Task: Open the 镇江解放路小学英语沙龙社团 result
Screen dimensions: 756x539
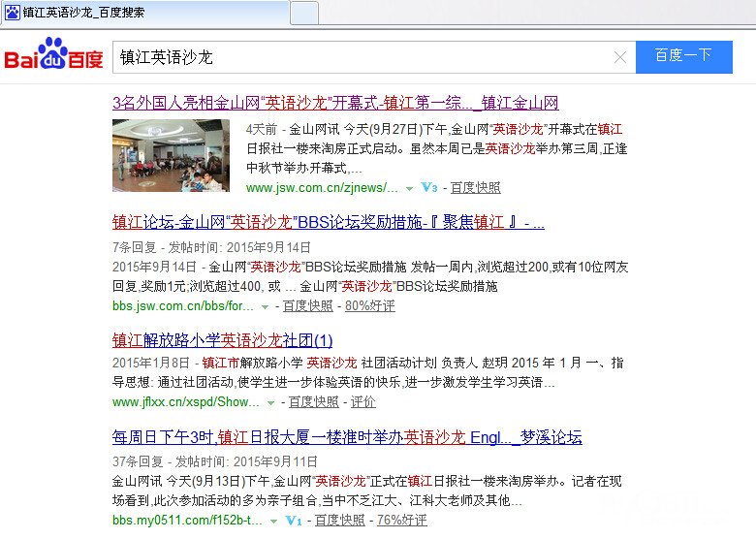Action: point(222,340)
